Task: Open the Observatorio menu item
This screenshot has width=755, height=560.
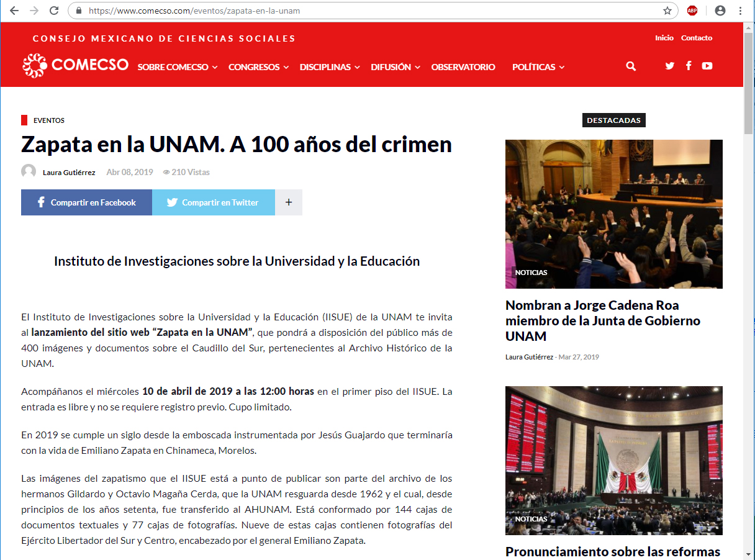Action: click(x=463, y=67)
